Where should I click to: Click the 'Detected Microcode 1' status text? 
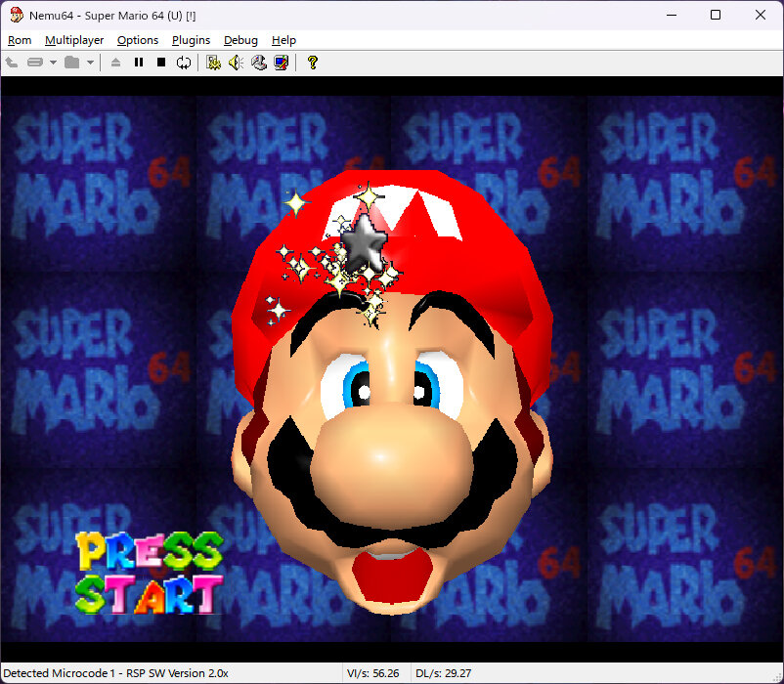(x=115, y=673)
